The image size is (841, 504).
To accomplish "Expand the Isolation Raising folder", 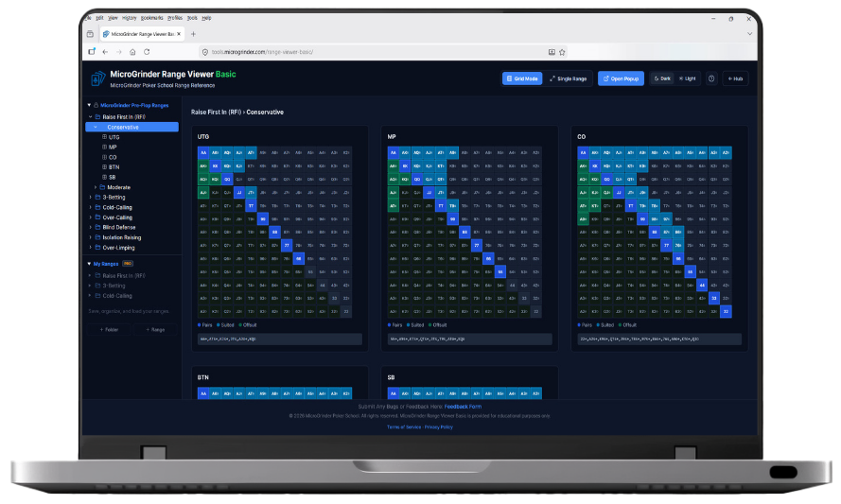I will [90, 237].
